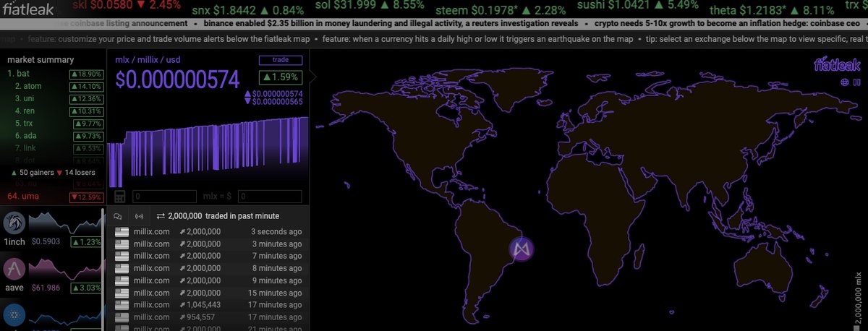Click the 2,000,000 traded in past minute summary

[x=217, y=216]
